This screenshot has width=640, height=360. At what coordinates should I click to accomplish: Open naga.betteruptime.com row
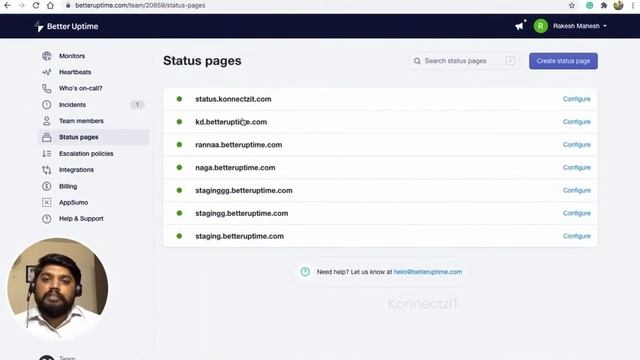point(380,168)
